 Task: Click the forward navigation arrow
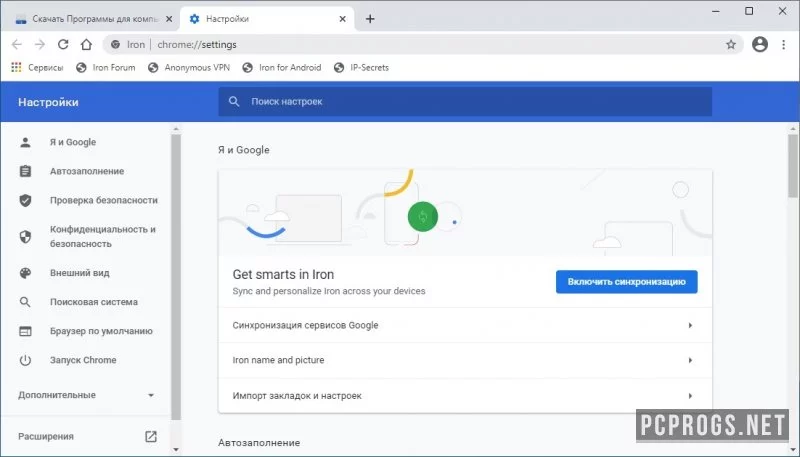pyautogui.click(x=40, y=45)
